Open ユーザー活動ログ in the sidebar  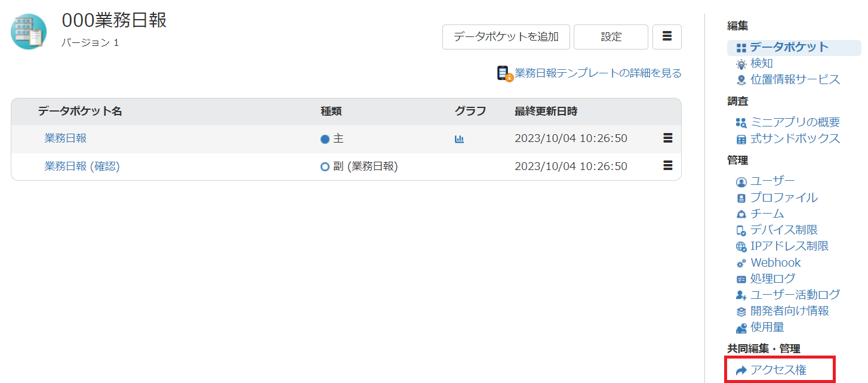[795, 295]
